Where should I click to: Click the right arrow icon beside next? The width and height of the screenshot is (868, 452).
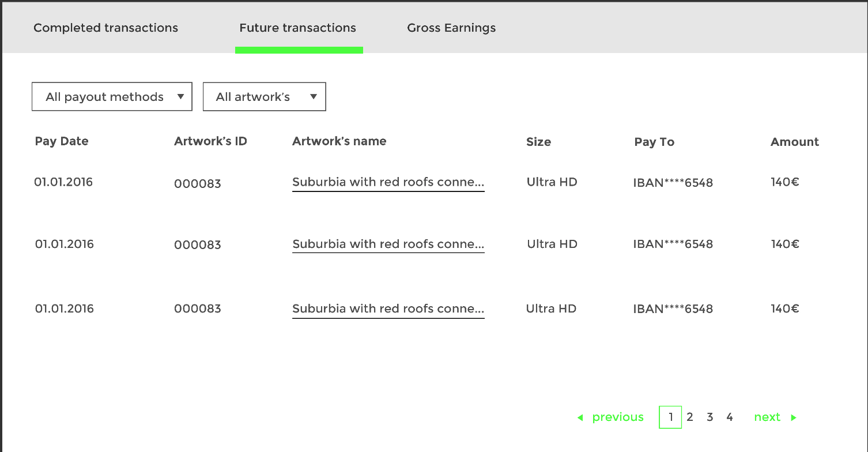tap(794, 417)
